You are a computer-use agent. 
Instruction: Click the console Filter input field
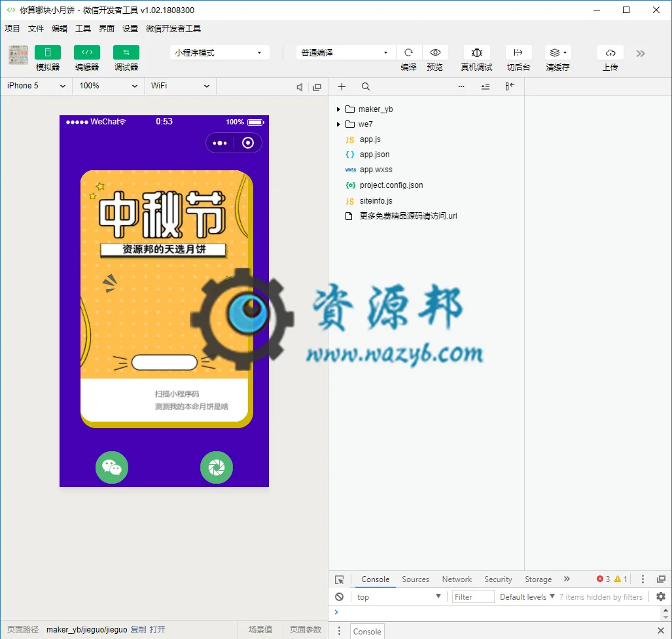pyautogui.click(x=473, y=596)
